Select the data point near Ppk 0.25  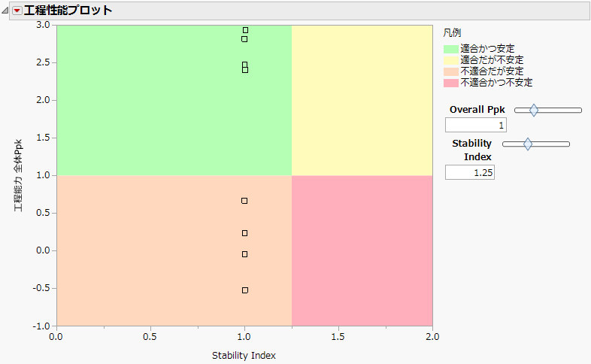(244, 233)
